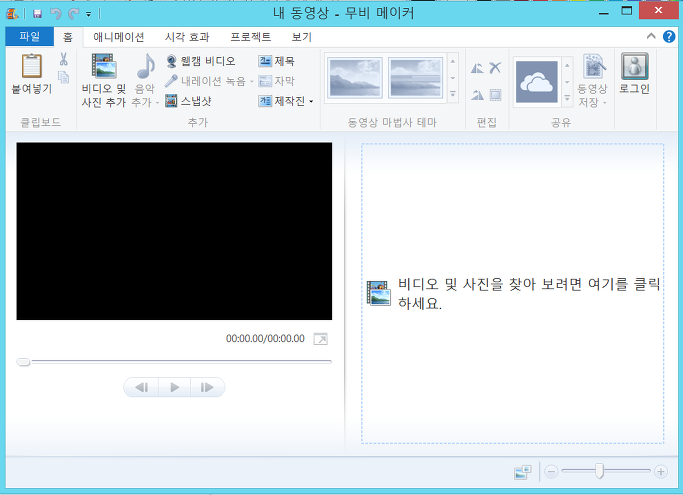Image resolution: width=683 pixels, height=495 pixels.
Task: Switch to Visual Effects (시각 효과) tab
Action: (187, 37)
